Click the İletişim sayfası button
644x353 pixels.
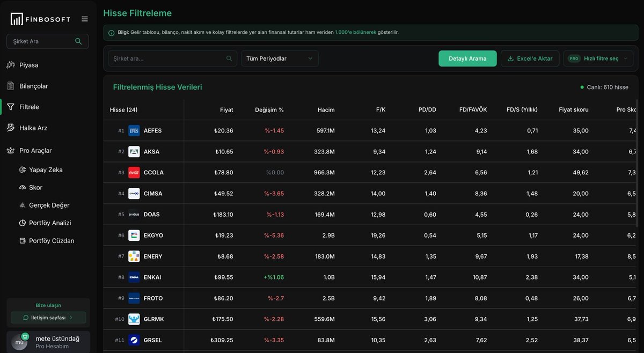pyautogui.click(x=48, y=318)
